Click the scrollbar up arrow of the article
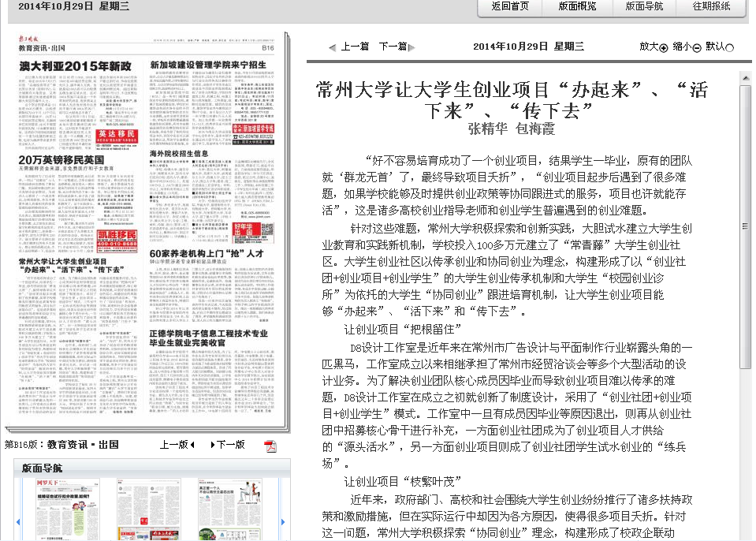The image size is (756, 541). point(745,77)
